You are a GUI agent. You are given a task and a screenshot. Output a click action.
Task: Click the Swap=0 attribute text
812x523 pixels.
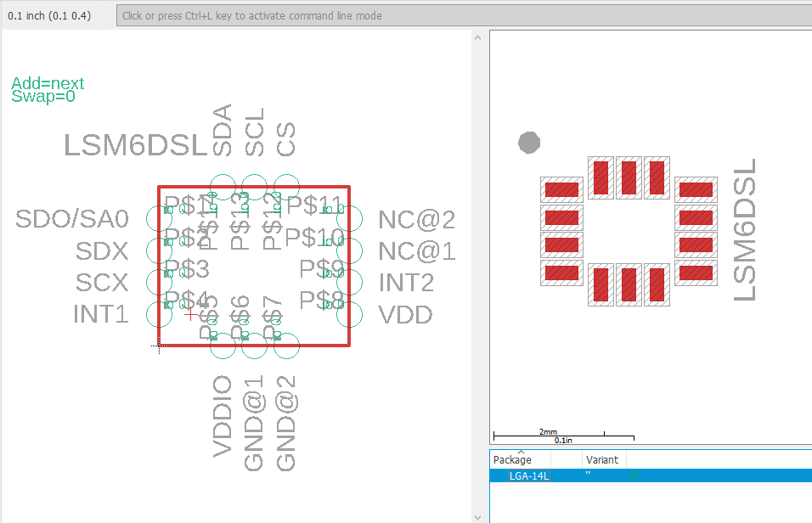click(x=43, y=96)
